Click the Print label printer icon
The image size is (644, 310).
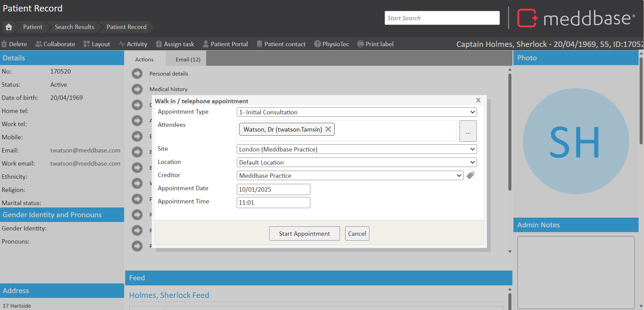tap(361, 44)
